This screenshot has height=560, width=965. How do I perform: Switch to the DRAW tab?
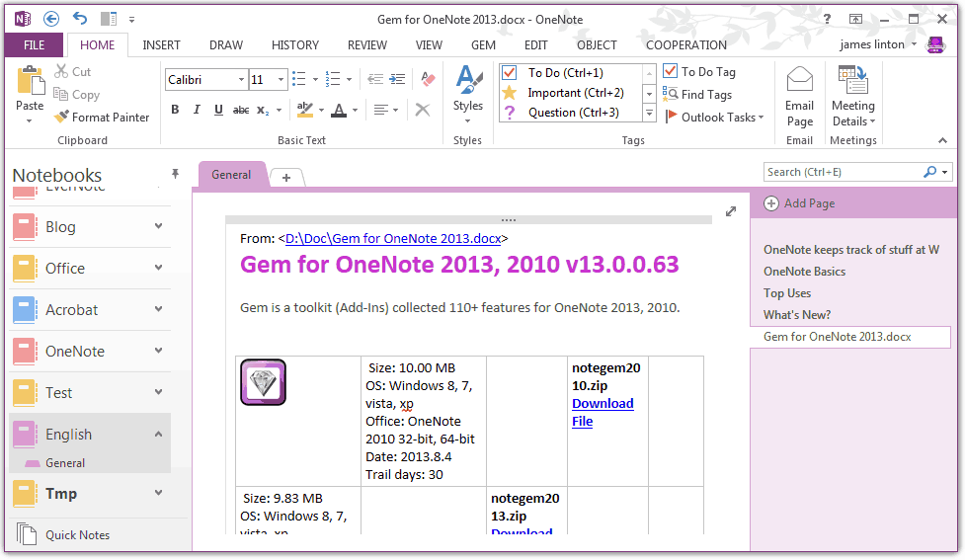point(226,44)
